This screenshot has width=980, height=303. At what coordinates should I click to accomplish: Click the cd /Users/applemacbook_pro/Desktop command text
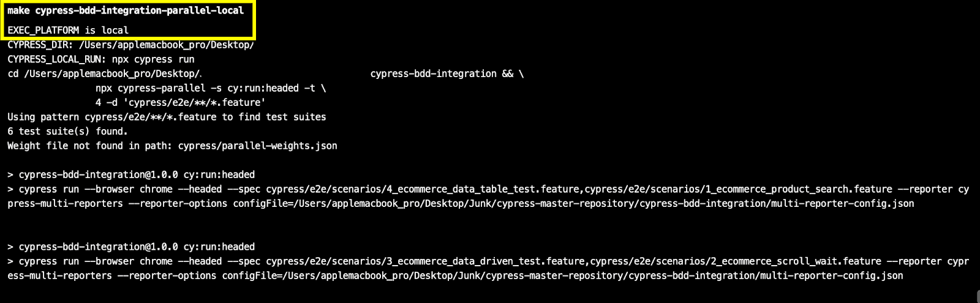[104, 73]
